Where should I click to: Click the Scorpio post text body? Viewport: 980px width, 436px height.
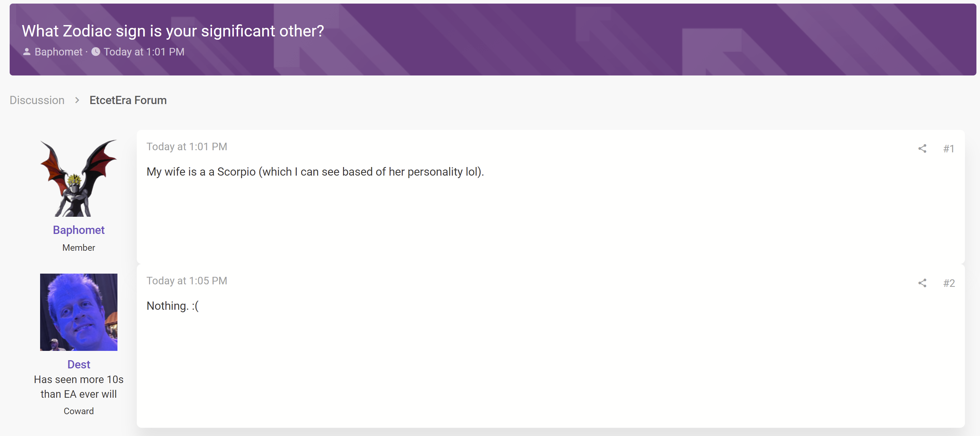coord(315,172)
